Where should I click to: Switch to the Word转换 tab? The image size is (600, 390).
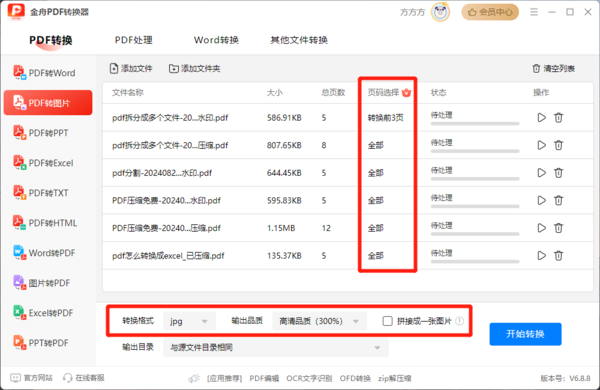coord(217,40)
